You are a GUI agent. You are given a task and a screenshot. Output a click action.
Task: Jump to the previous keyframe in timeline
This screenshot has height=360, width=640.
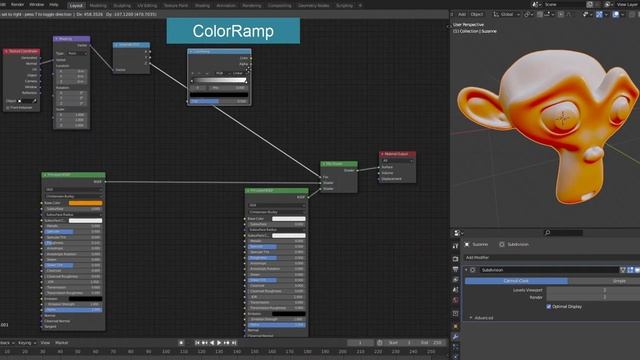tap(204, 343)
